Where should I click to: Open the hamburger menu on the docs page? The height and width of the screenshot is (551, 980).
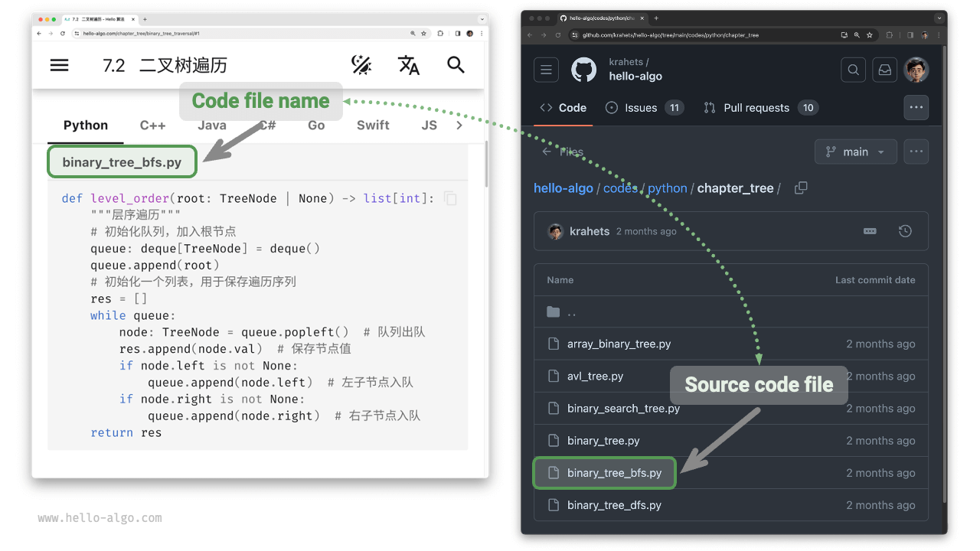(59, 65)
